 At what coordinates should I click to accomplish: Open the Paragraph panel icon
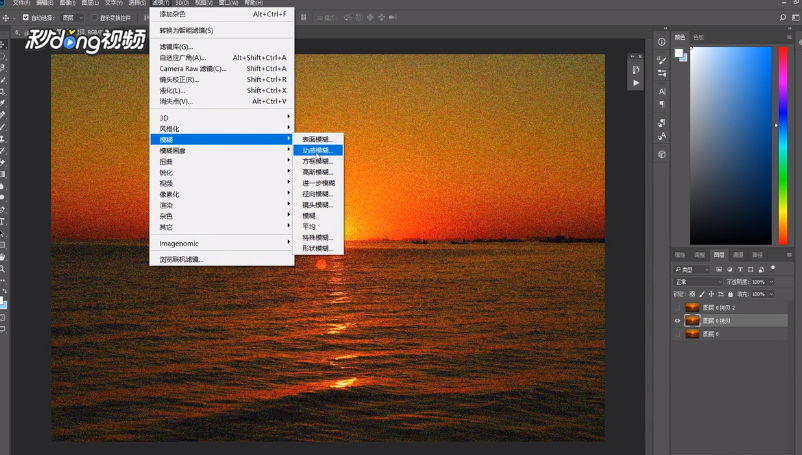tap(662, 104)
